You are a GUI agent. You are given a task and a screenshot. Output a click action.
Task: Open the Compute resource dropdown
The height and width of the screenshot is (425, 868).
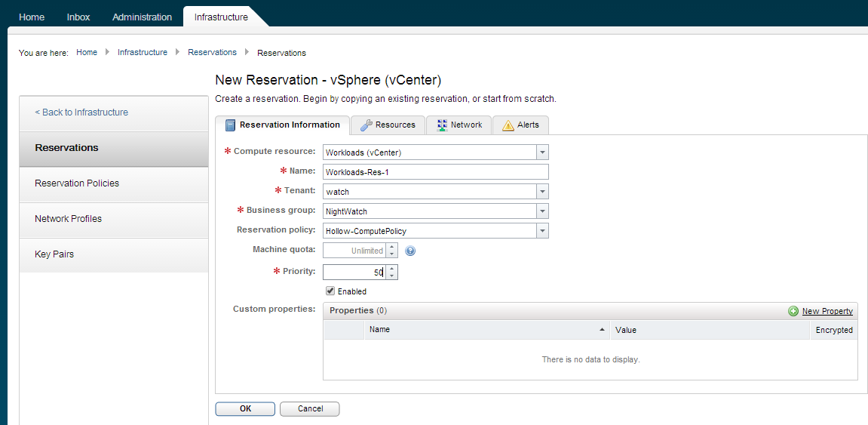tap(542, 152)
